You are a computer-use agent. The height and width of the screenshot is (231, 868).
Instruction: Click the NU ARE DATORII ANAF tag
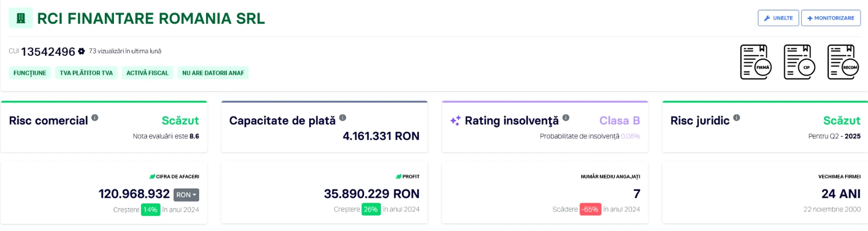pyautogui.click(x=213, y=73)
